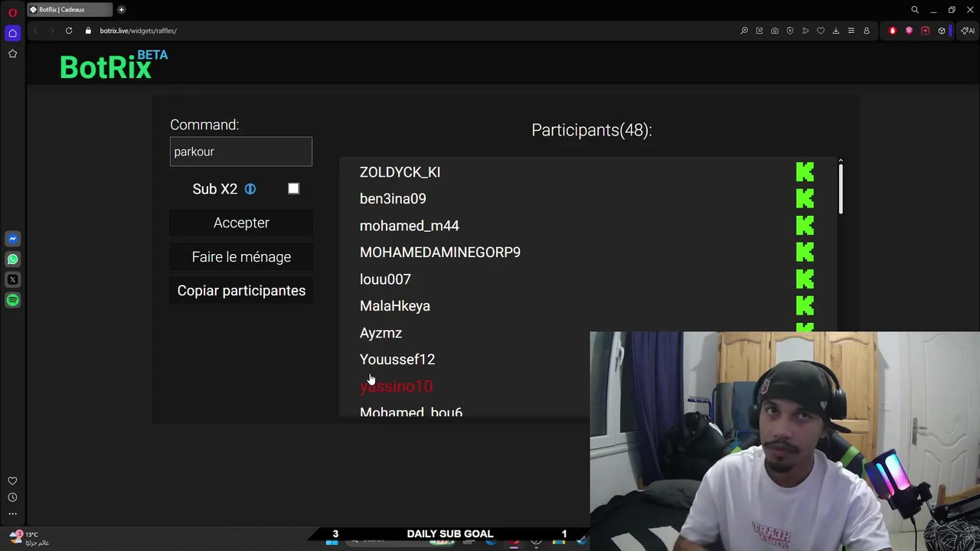Click the Faire le ménage button

point(241,257)
